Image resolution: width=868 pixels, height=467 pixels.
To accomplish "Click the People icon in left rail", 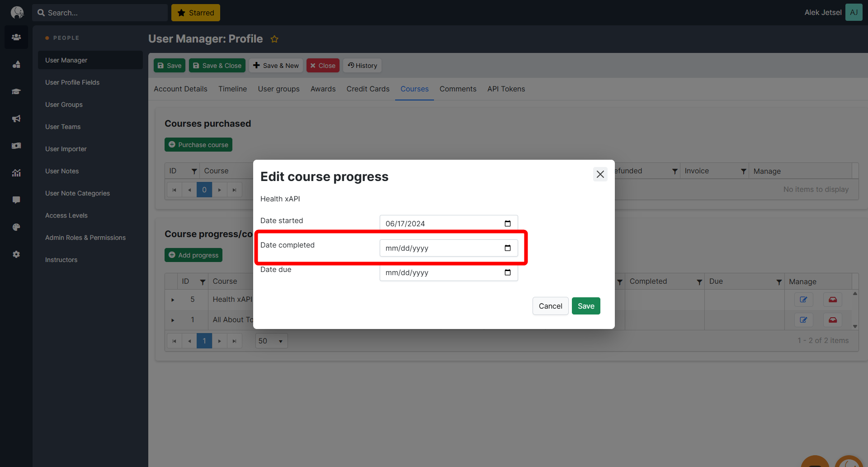I will point(16,37).
